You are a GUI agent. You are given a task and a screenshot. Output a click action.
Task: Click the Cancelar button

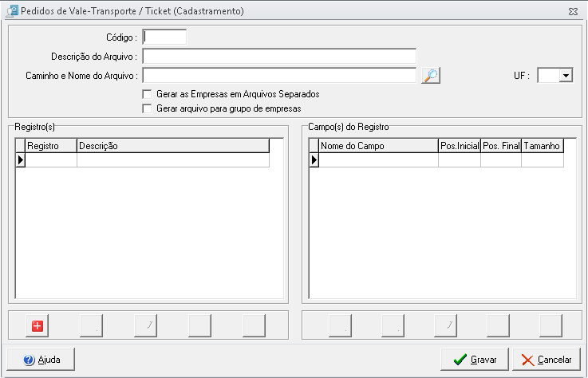(547, 359)
